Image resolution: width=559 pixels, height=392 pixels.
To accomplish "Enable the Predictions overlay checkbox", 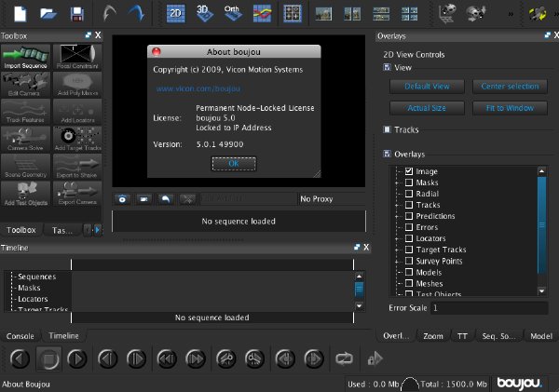I will point(409,216).
